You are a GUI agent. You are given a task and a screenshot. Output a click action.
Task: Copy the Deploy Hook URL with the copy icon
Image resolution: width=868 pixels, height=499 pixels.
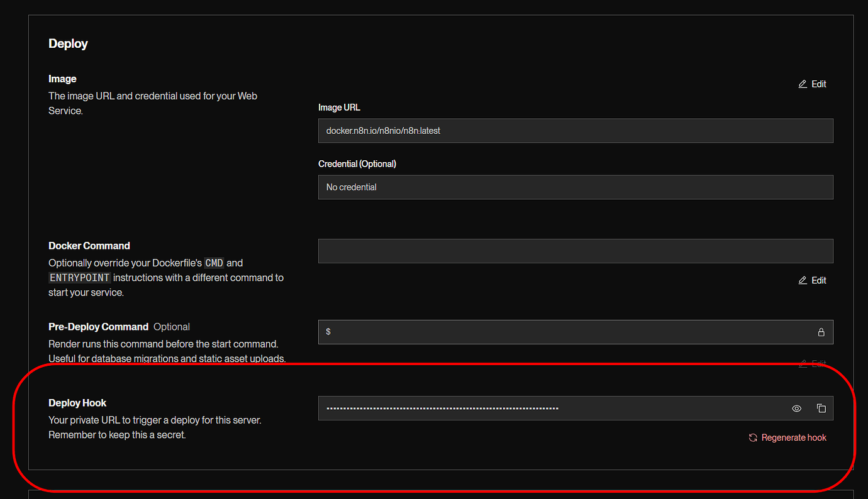coord(821,408)
